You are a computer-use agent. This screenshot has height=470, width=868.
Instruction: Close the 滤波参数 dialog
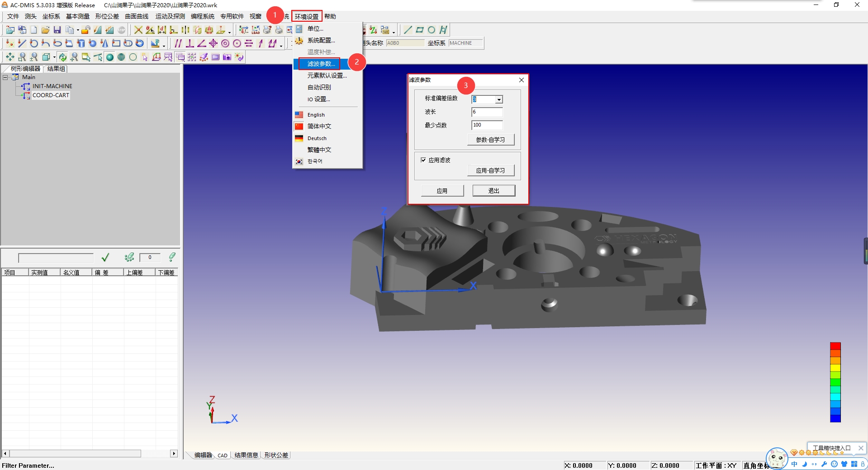pyautogui.click(x=522, y=80)
